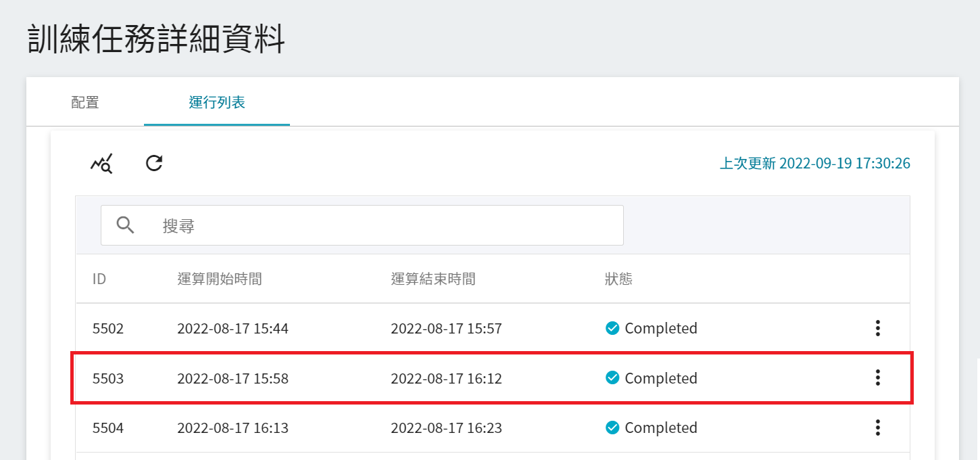Select the 運行列表 tab
The image size is (980, 460).
(217, 103)
